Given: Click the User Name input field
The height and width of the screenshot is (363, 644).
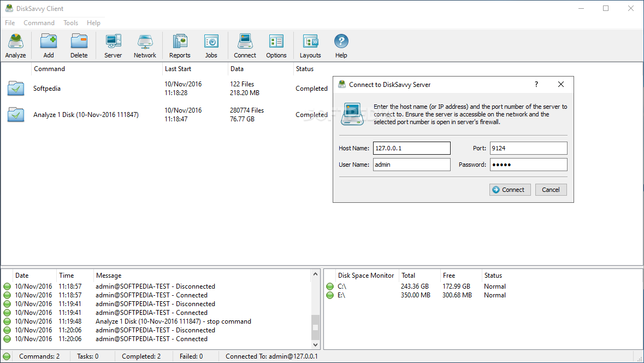Looking at the screenshot, I should [411, 165].
